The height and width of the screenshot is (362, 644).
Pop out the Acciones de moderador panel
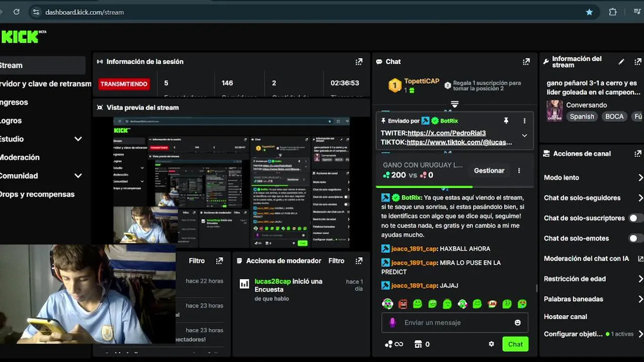point(359,261)
